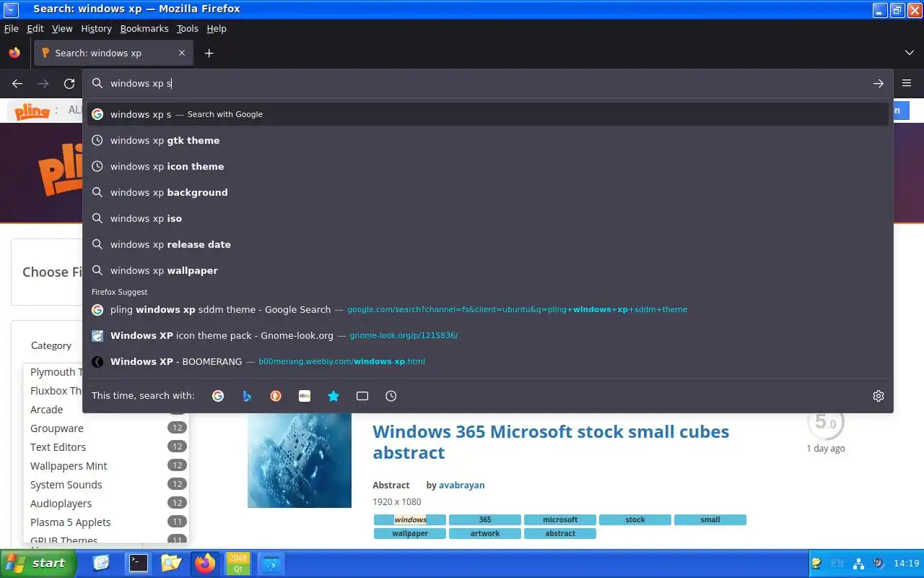The height and width of the screenshot is (578, 924).
Task: Click the 'stock' tag
Action: pyautogui.click(x=635, y=519)
